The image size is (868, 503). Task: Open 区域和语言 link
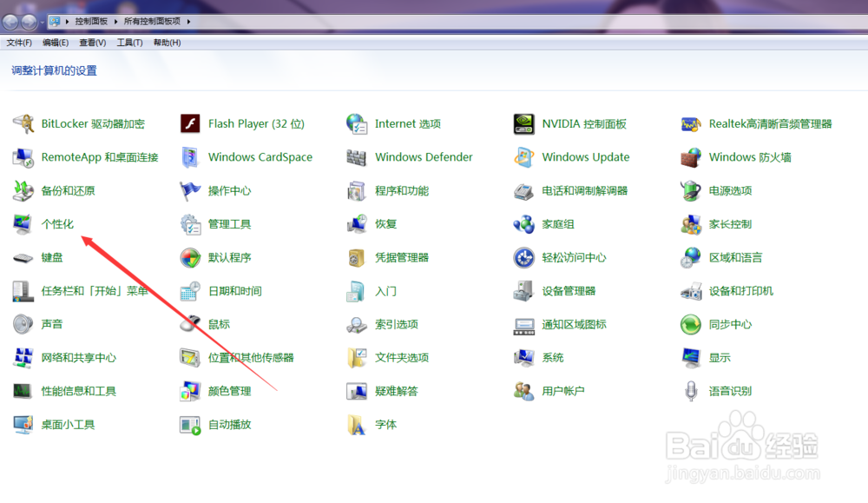(x=736, y=258)
